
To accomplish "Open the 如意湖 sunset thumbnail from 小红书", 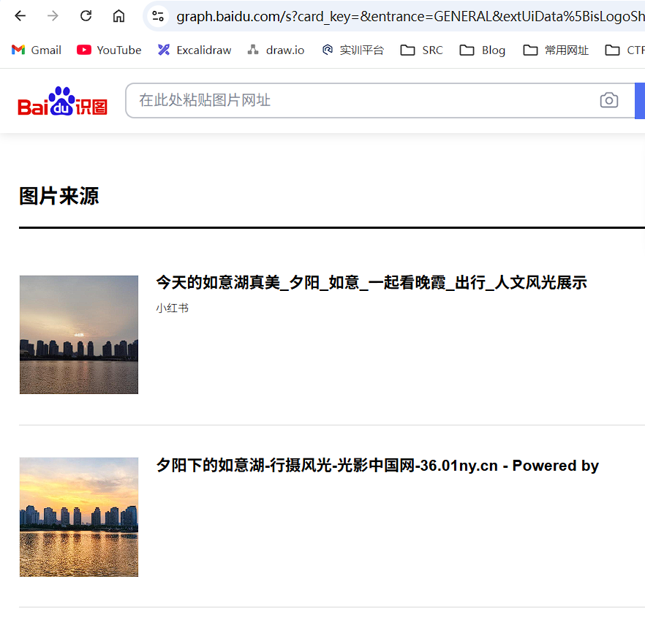I will pyautogui.click(x=79, y=335).
